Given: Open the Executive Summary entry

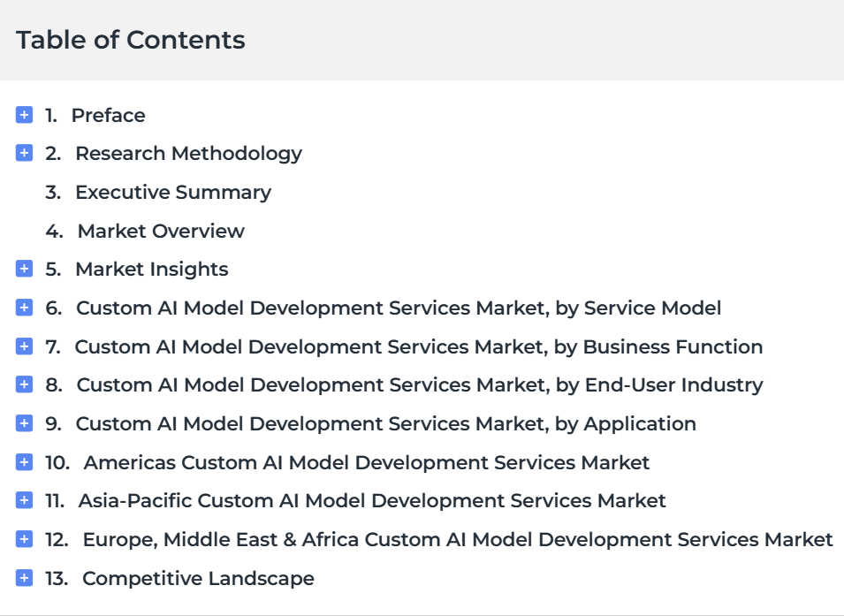Looking at the screenshot, I should pos(173,193).
